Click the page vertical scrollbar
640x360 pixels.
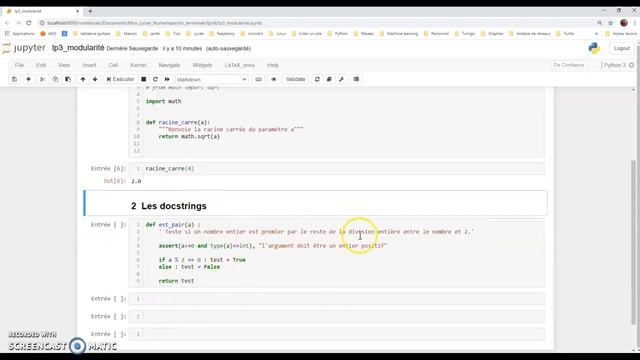pos(633,241)
